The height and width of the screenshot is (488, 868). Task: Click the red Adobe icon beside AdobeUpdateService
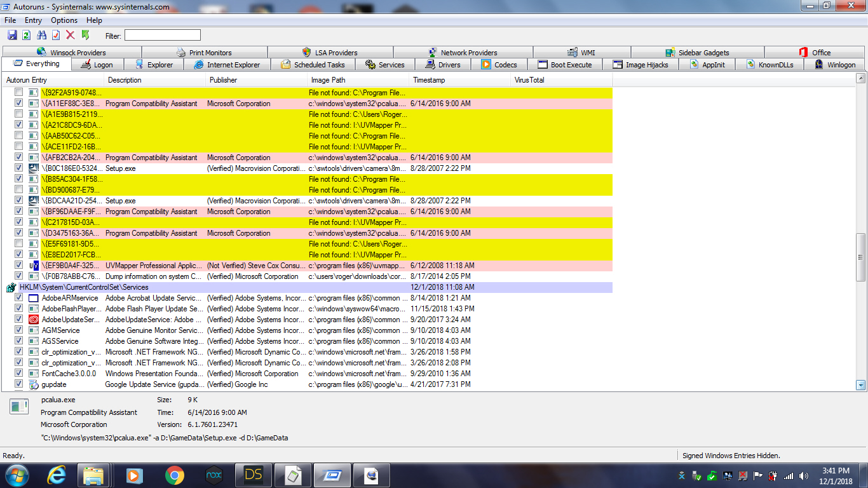tap(34, 320)
